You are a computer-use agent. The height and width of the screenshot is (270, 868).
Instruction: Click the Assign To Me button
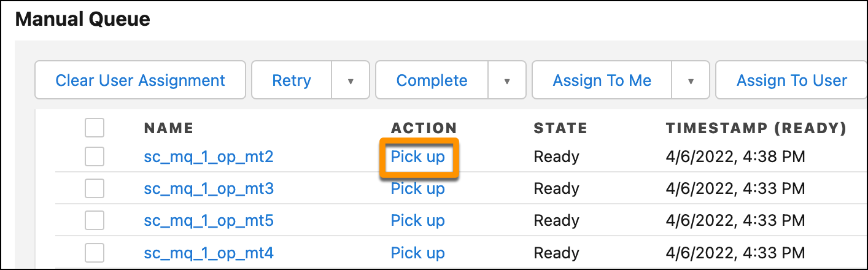(x=602, y=80)
